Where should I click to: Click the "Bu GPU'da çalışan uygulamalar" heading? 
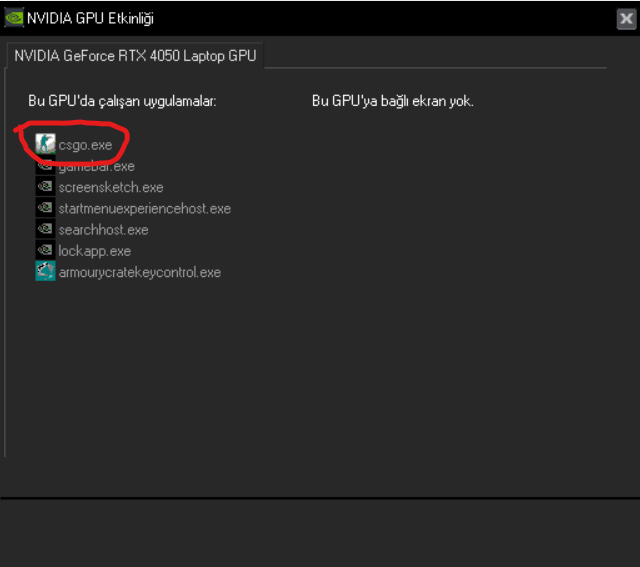(123, 102)
